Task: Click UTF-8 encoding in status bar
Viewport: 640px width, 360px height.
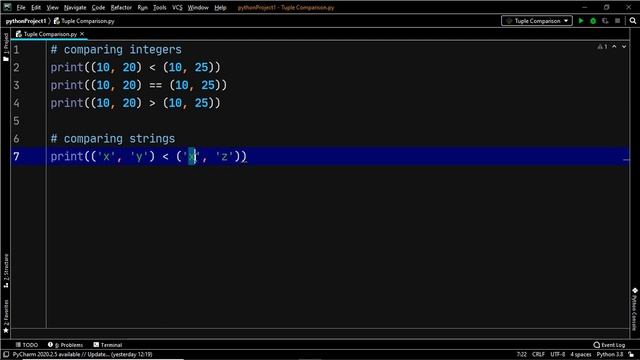Action: tap(558, 354)
